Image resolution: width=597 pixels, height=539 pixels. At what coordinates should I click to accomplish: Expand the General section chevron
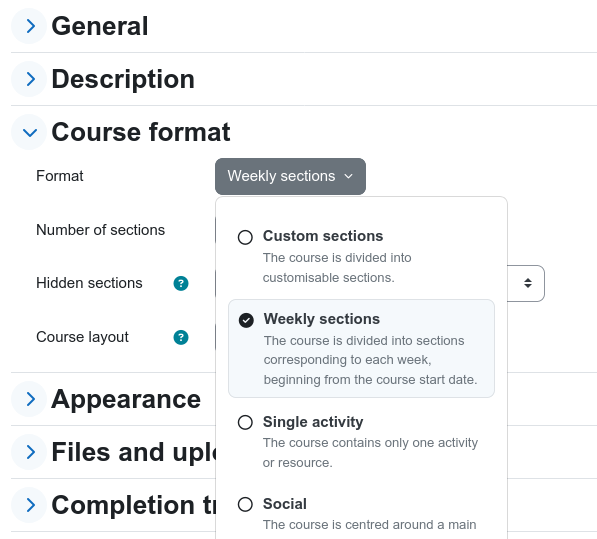coord(29,26)
